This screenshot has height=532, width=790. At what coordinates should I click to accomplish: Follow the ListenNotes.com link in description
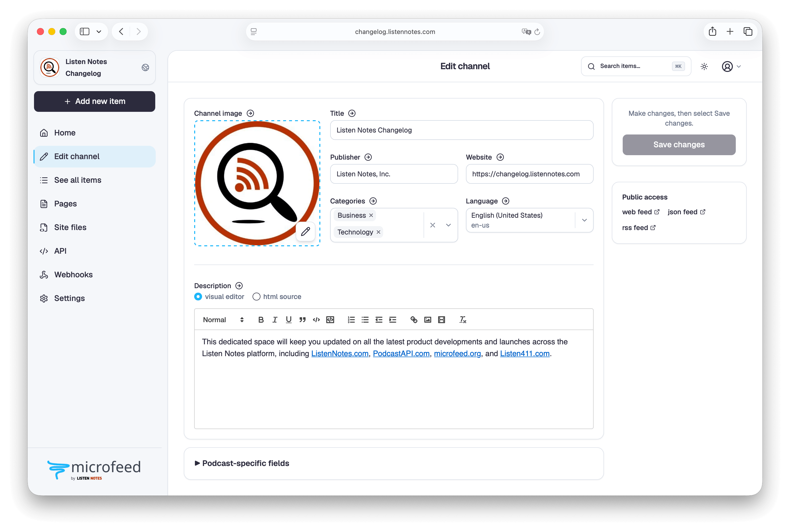340,353
